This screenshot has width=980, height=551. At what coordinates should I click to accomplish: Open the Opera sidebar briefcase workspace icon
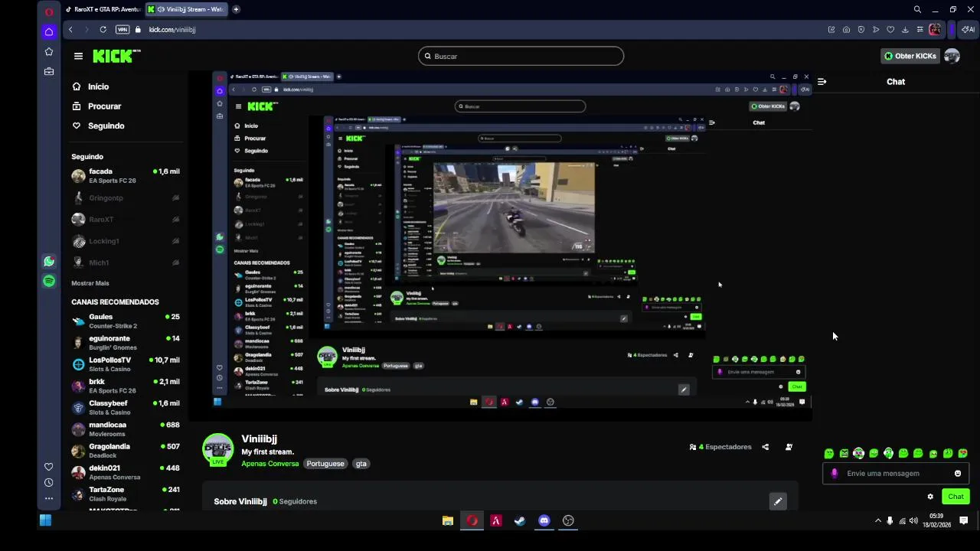(49, 71)
